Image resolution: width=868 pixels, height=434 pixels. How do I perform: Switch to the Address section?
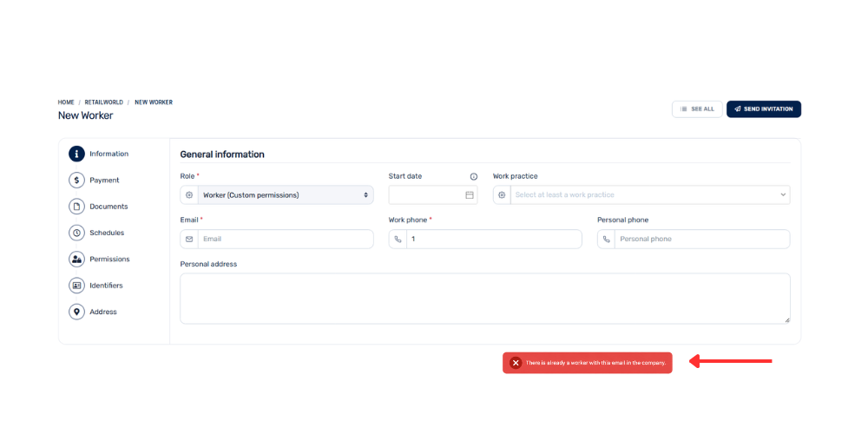(x=103, y=312)
